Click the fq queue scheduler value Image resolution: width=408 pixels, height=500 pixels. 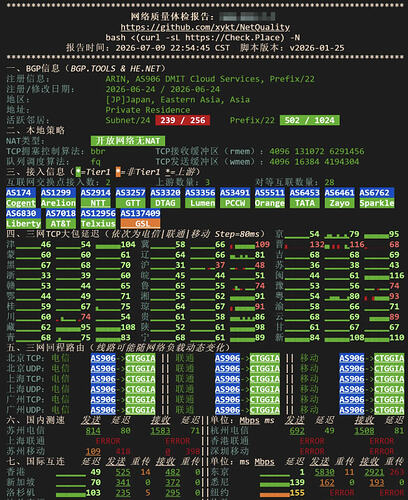click(x=96, y=161)
